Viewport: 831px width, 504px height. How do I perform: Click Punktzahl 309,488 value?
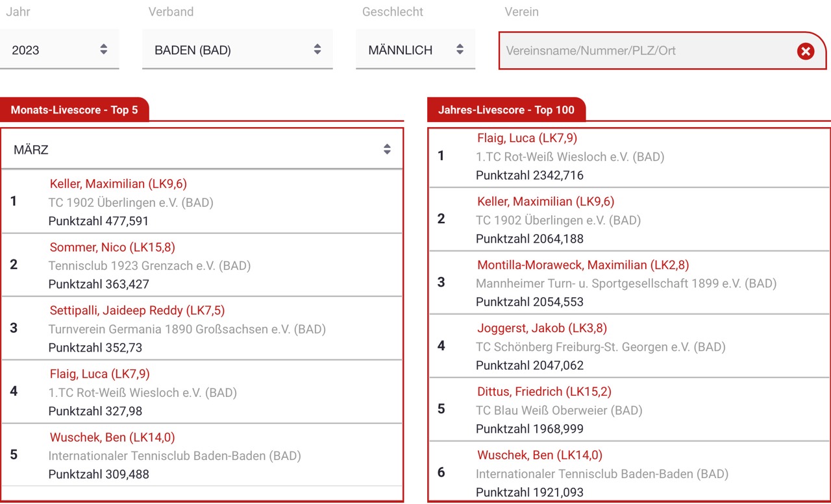99,474
